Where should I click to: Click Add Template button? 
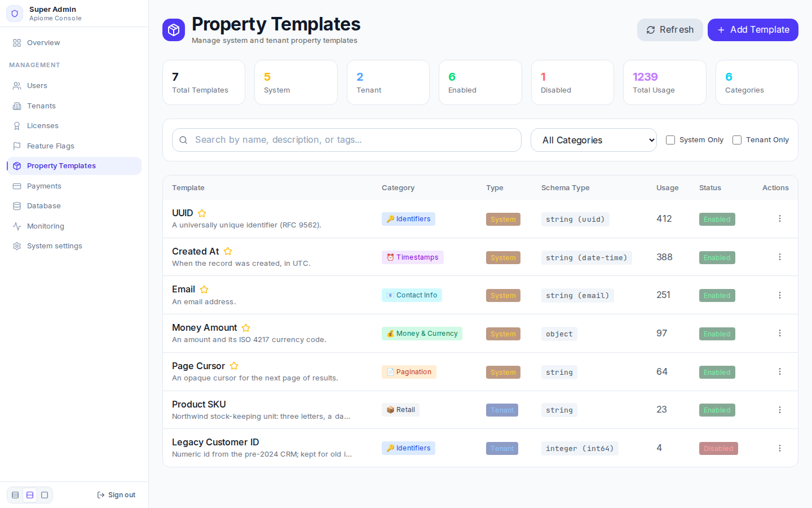(753, 30)
